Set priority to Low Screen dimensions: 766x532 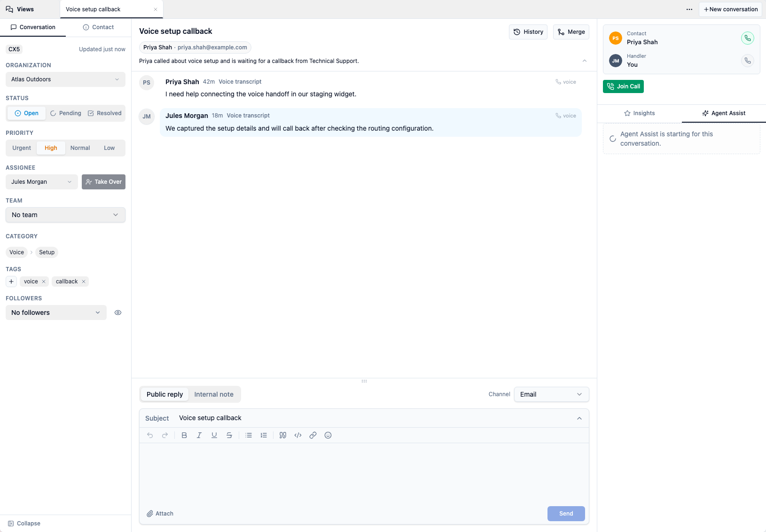(x=109, y=148)
